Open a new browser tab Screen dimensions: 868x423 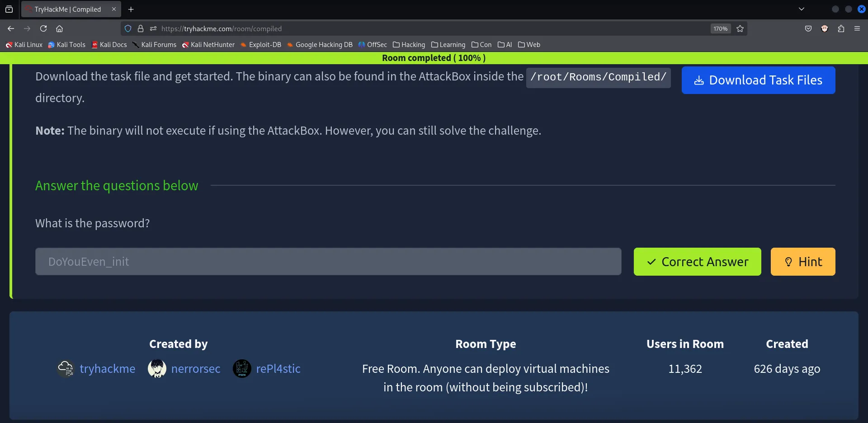(x=131, y=9)
